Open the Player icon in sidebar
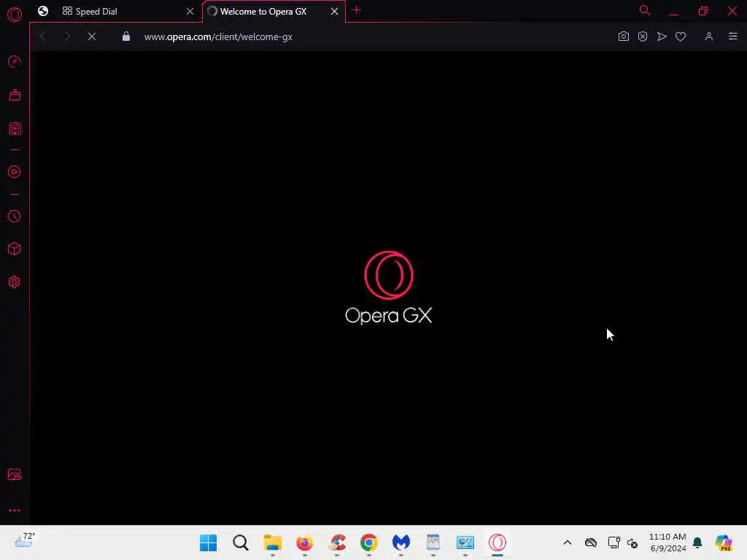The image size is (747, 560). [15, 172]
